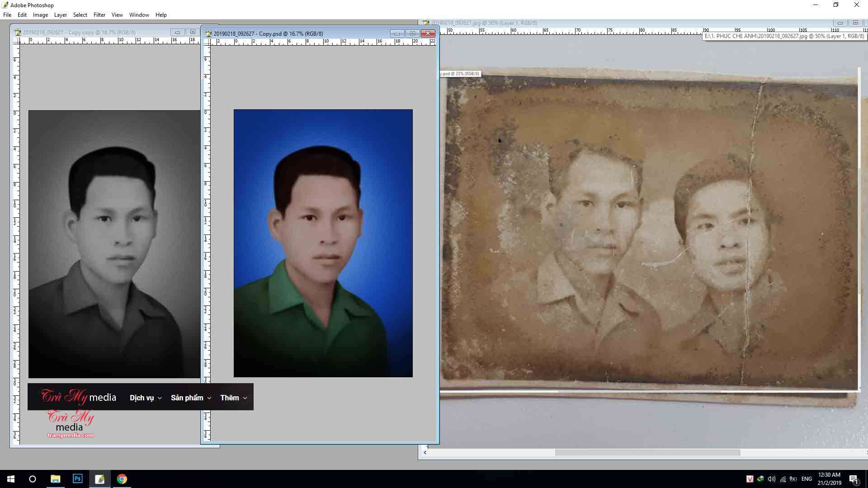Image resolution: width=868 pixels, height=488 pixels.
Task: Restore down the Adobe Photoshop application window
Action: (836, 5)
